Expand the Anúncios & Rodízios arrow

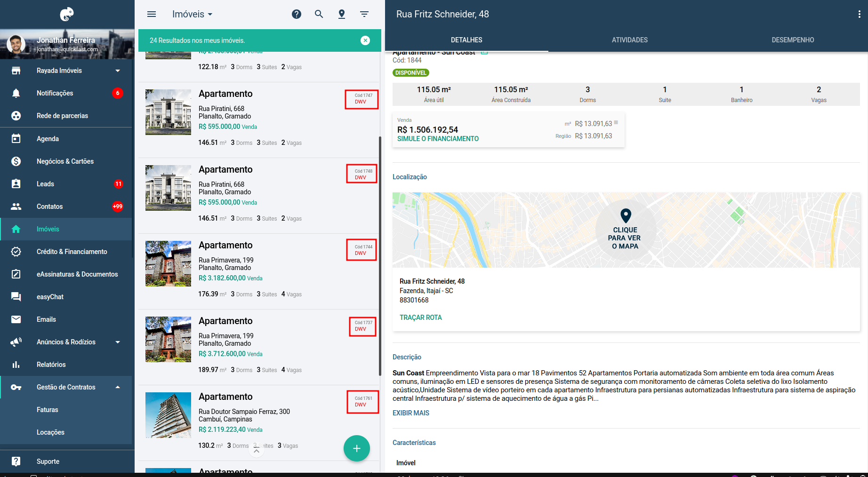pyautogui.click(x=118, y=342)
